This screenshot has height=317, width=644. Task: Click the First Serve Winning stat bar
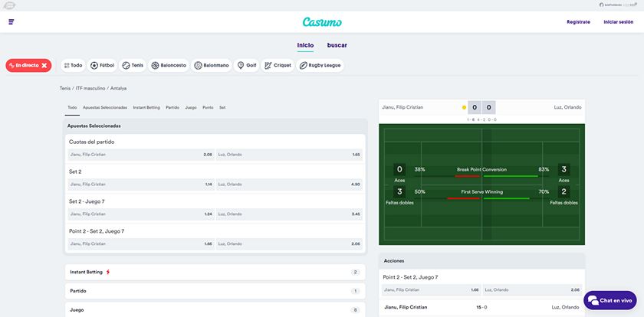(x=481, y=198)
